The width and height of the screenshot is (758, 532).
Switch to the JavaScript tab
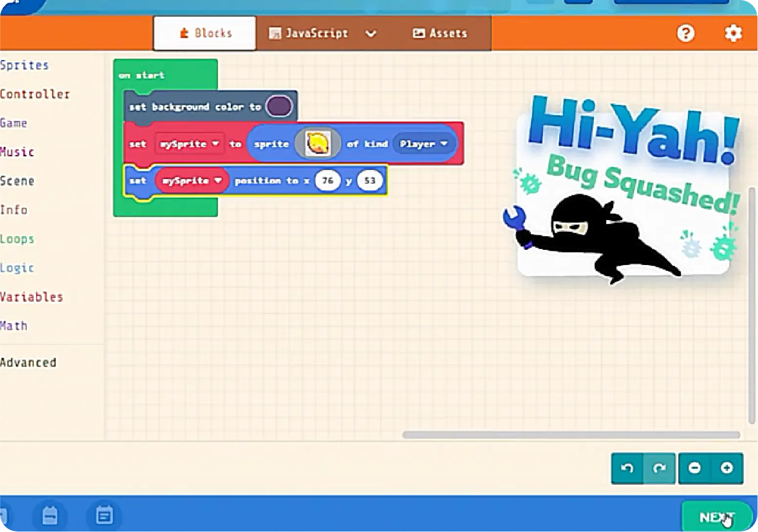(x=309, y=33)
